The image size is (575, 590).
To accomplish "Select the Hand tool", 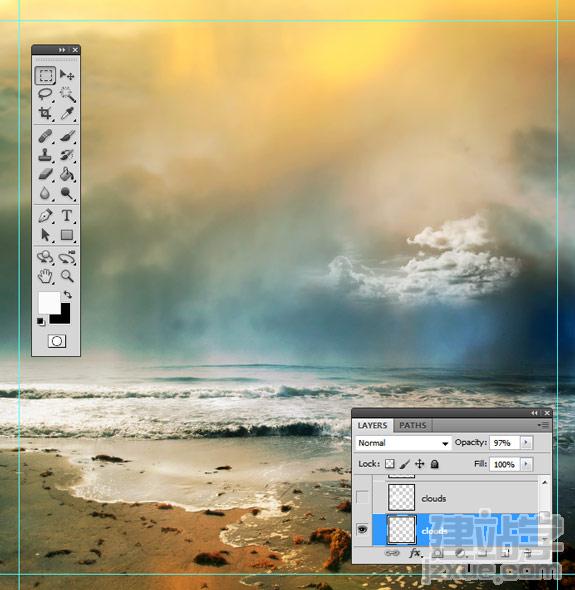I will [45, 276].
